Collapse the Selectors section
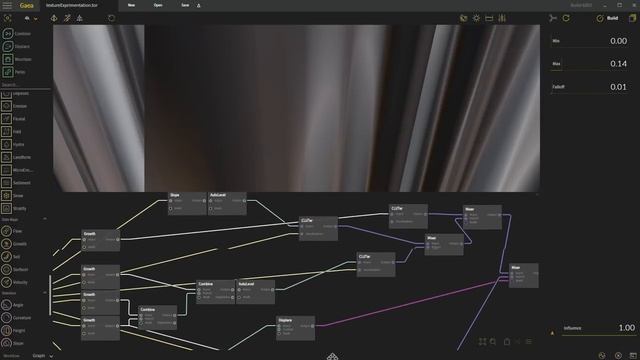 45,293
